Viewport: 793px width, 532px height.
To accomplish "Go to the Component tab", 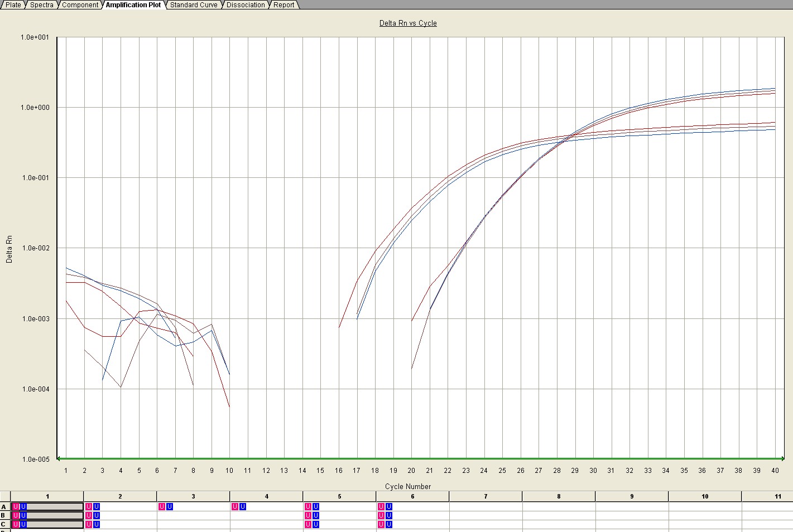I will tap(80, 4).
